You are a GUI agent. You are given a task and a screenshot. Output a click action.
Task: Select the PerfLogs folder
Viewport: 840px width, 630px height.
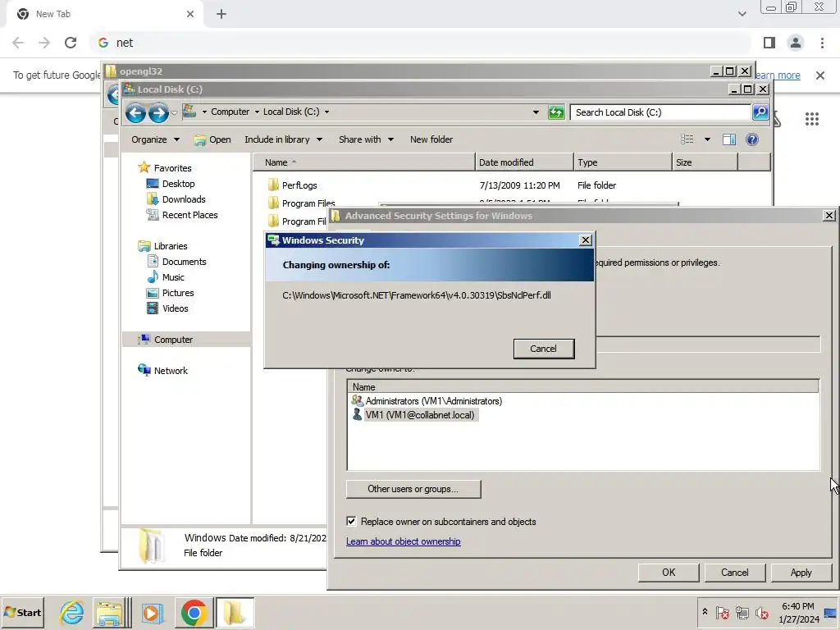click(x=292, y=185)
